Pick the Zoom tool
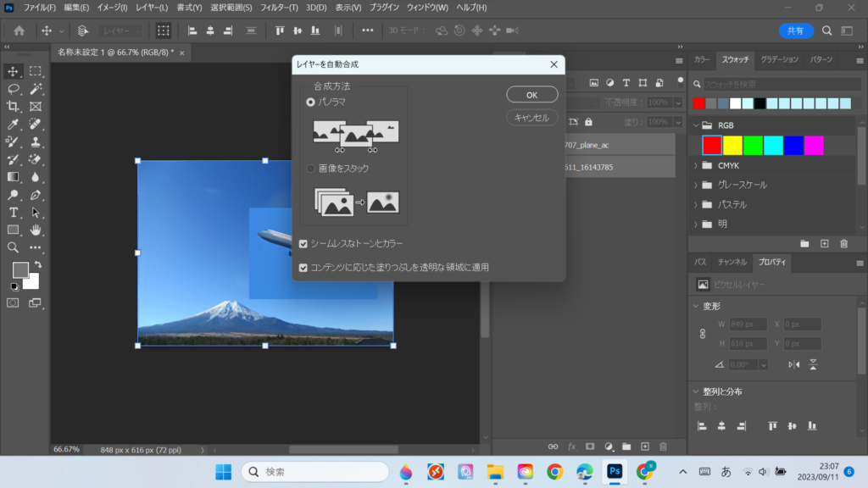The width and height of the screenshot is (868, 488). (x=13, y=247)
